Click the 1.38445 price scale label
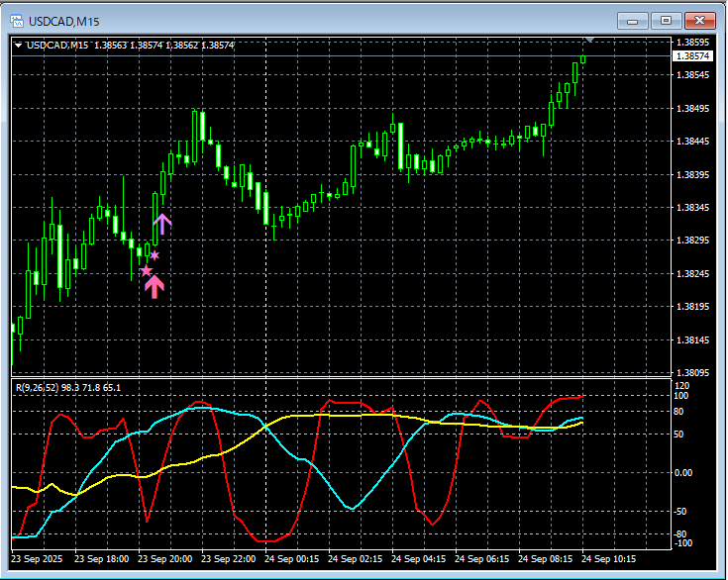 point(692,142)
